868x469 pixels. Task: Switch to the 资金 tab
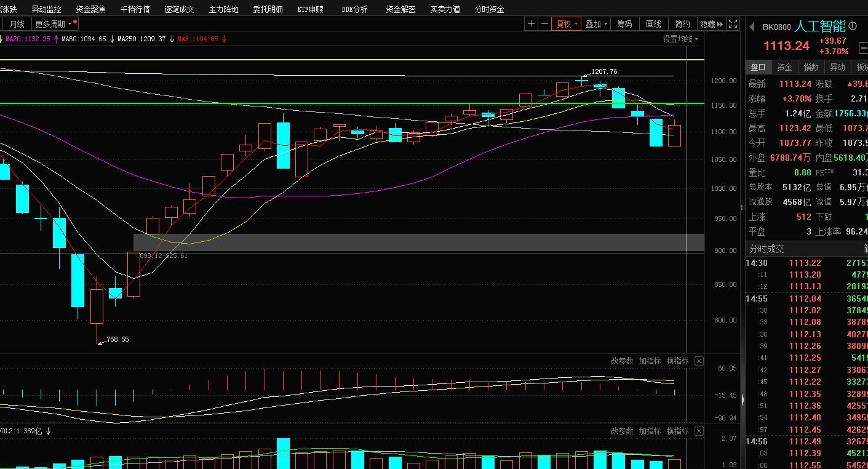pyautogui.click(x=784, y=67)
